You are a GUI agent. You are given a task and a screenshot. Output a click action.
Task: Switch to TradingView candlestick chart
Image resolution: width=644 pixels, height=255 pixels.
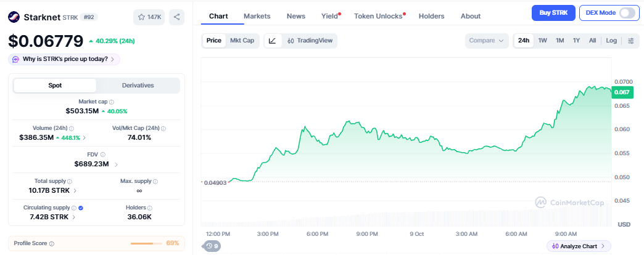tap(310, 41)
